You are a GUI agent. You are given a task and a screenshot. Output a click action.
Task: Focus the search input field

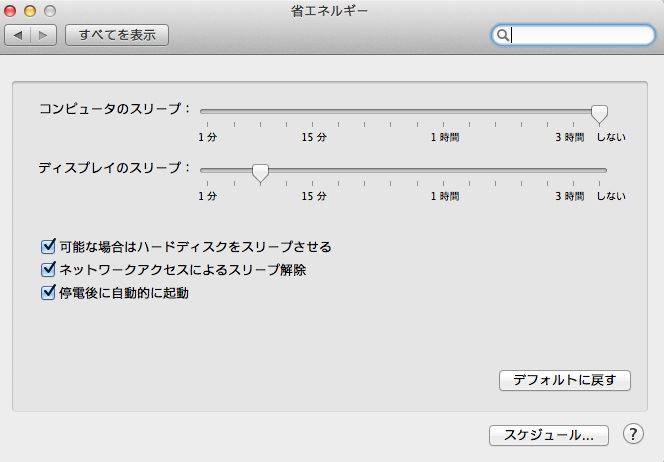573,35
